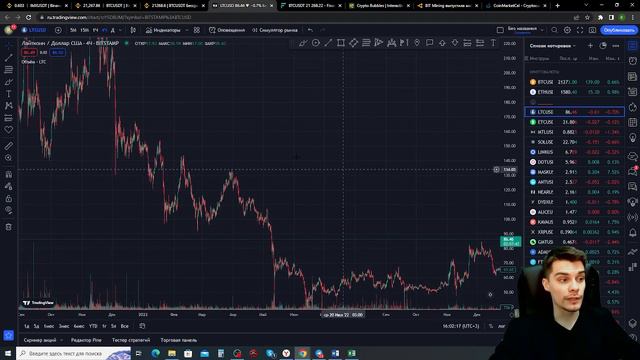Viewport: 640px width, 360px height.
Task: Add symbol to watchlist plus icon
Action: [x=590, y=46]
